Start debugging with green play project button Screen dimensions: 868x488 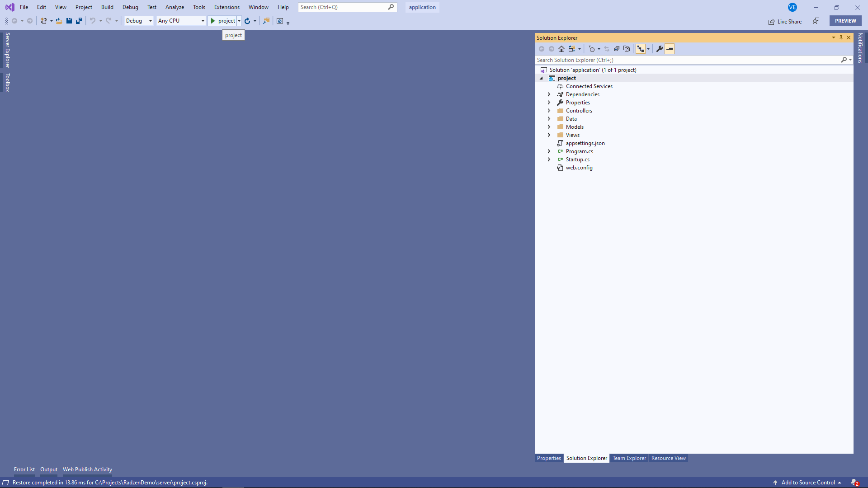pos(222,21)
